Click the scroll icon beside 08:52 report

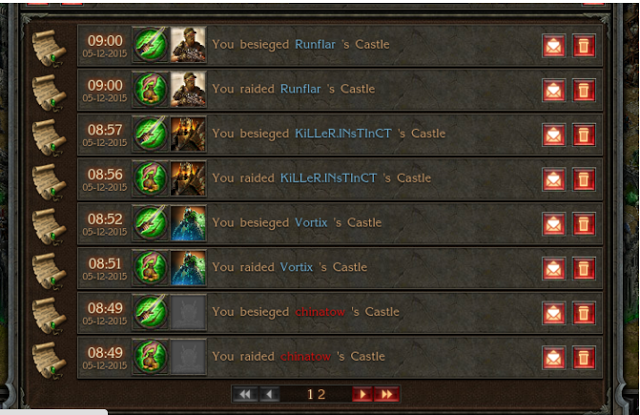point(49,226)
